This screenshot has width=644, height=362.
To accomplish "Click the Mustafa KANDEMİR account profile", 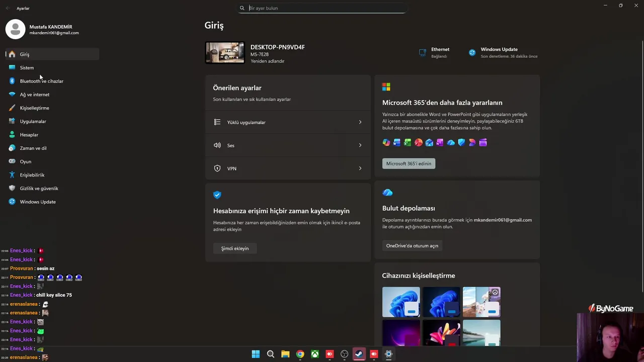I will [43, 29].
